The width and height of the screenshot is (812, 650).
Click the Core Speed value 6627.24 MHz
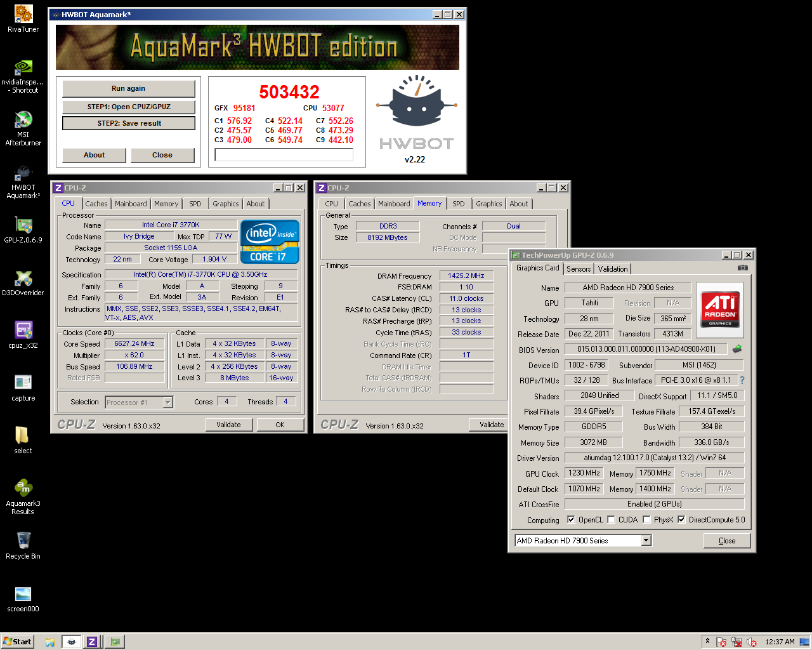tap(134, 343)
